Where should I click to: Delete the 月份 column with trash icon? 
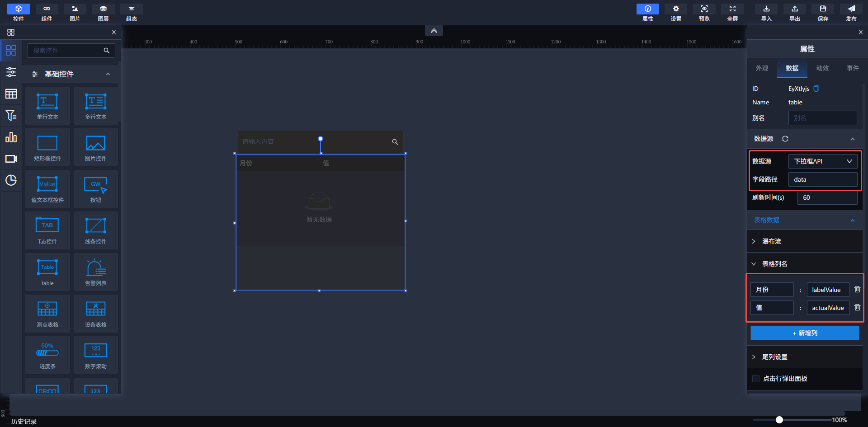pyautogui.click(x=857, y=289)
